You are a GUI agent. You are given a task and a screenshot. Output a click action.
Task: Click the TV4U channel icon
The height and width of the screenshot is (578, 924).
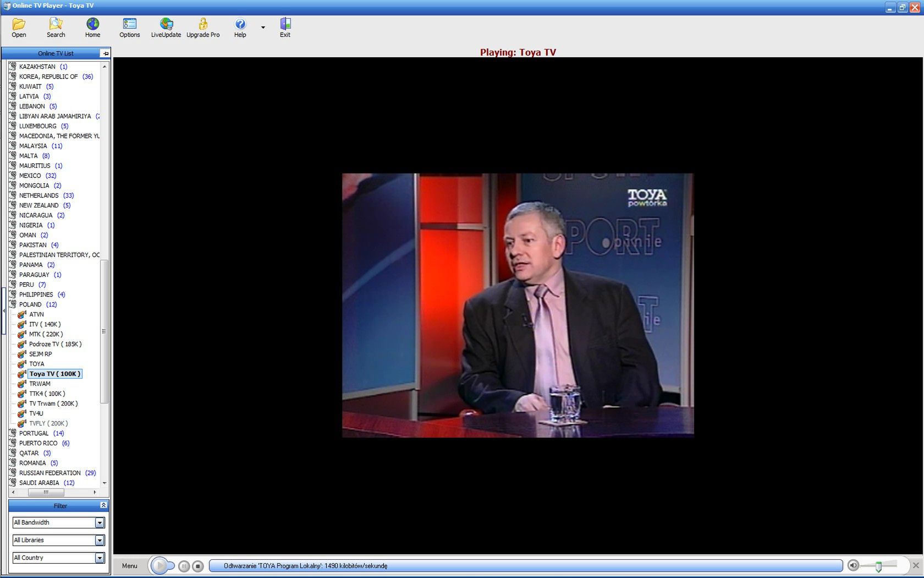click(x=22, y=413)
